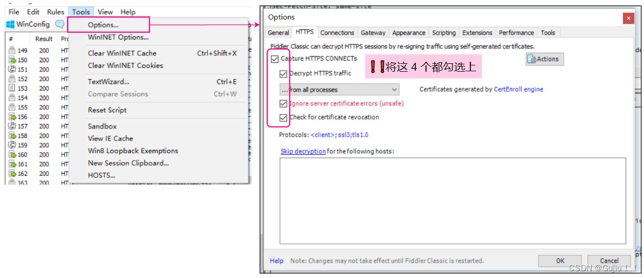The width and height of the screenshot is (644, 278).
Task: Toggle Capture HTTPS CONNECTs checkbox
Action: (274, 59)
